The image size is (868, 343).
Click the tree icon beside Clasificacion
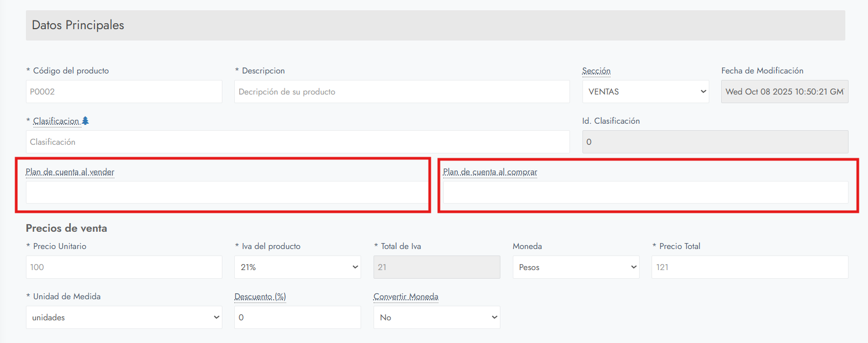click(x=85, y=121)
